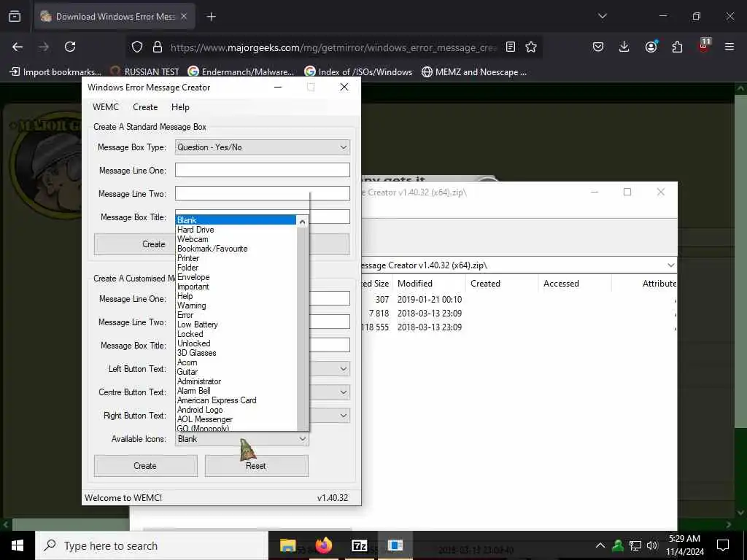Switch to 7-Zip on the taskbar
The height and width of the screenshot is (560, 747).
tap(359, 545)
